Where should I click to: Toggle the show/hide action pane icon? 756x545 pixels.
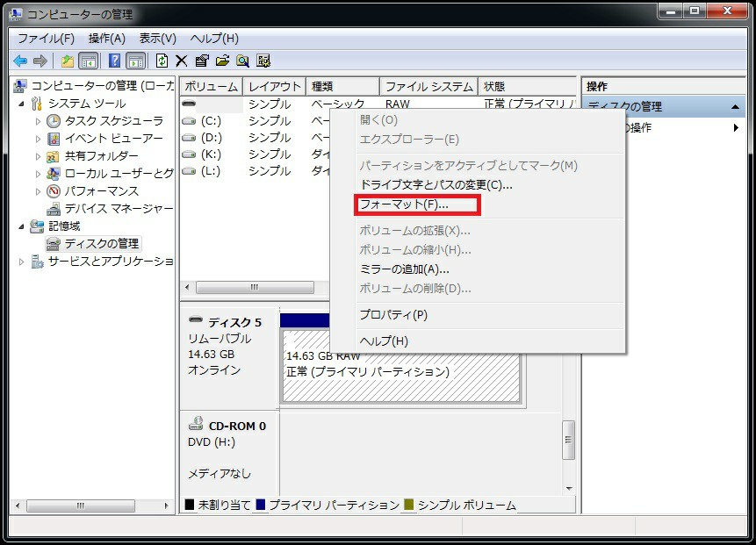(x=135, y=61)
